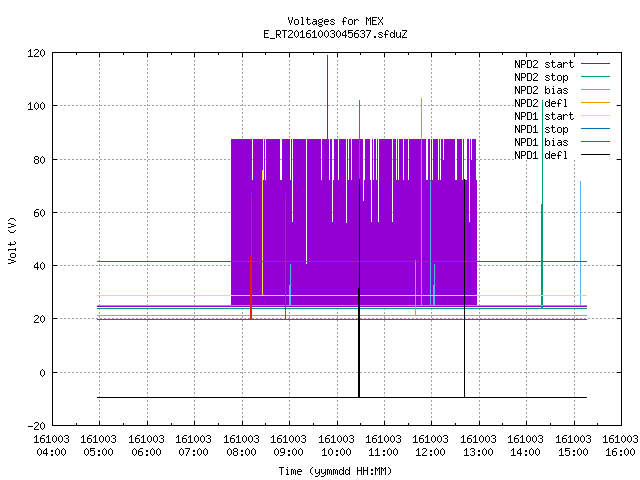Viewport: 640px width, 480px height.
Task: Click the 161003 07:00 time tick label
Action: coord(193,446)
